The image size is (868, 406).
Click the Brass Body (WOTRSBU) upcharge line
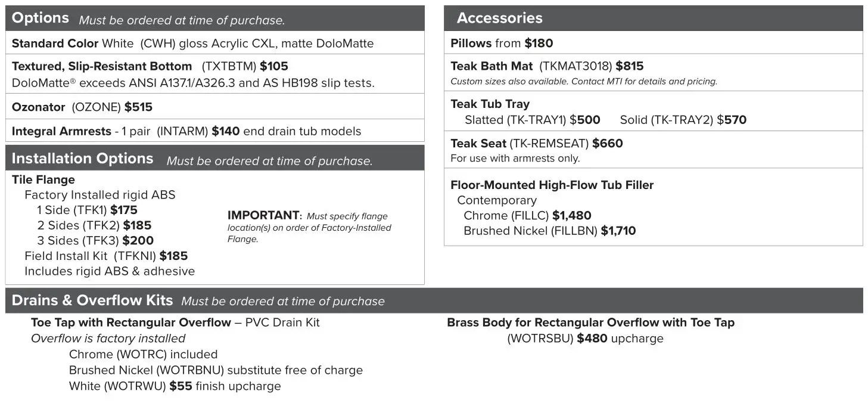[x=585, y=339]
